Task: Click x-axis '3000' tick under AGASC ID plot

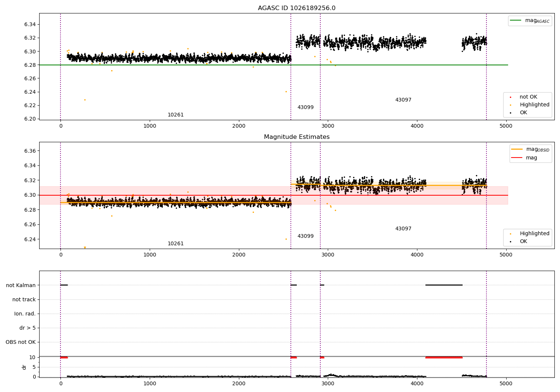Action: click(x=328, y=126)
